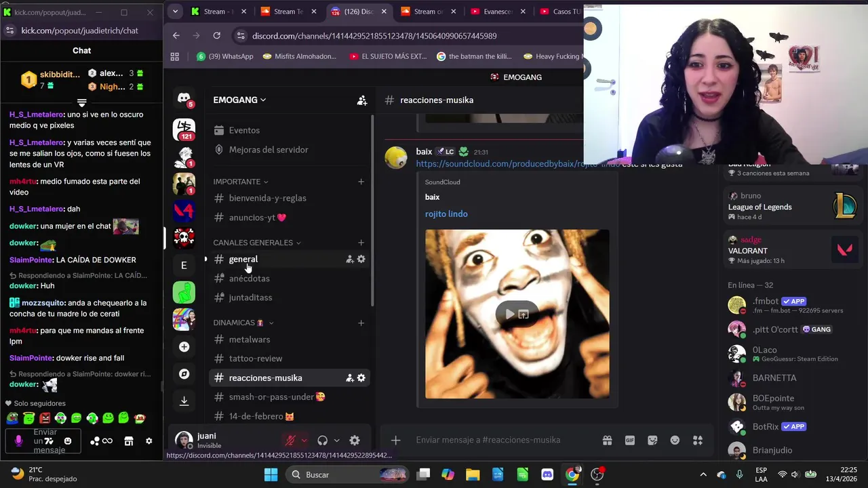Open Eventos in the server sidebar
This screenshot has width=868, height=488.
click(288, 130)
